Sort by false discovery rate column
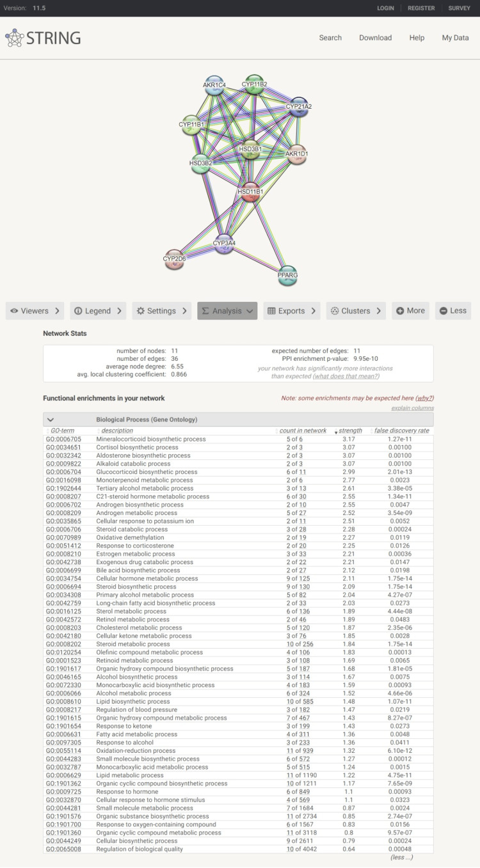The width and height of the screenshot is (480, 868). click(401, 430)
